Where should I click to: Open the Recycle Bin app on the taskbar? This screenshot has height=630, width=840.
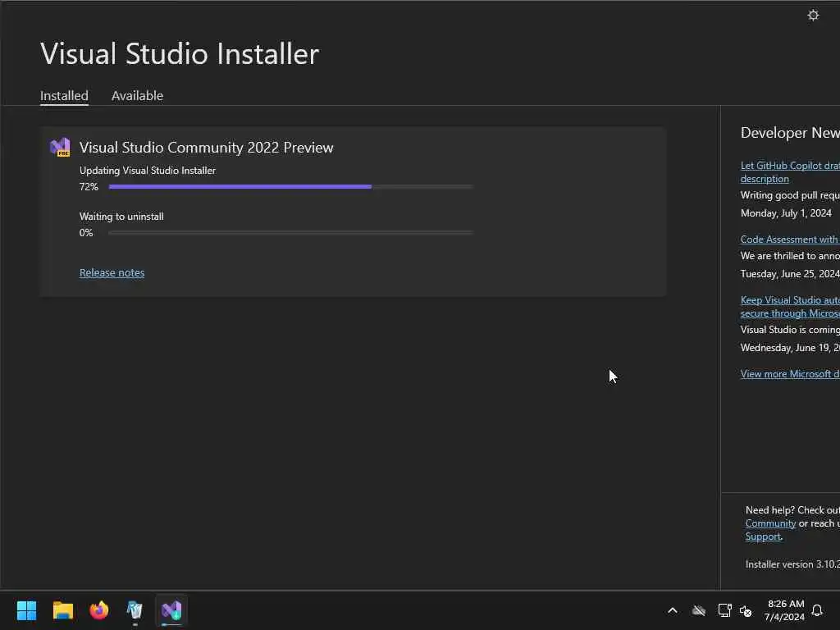coord(135,610)
